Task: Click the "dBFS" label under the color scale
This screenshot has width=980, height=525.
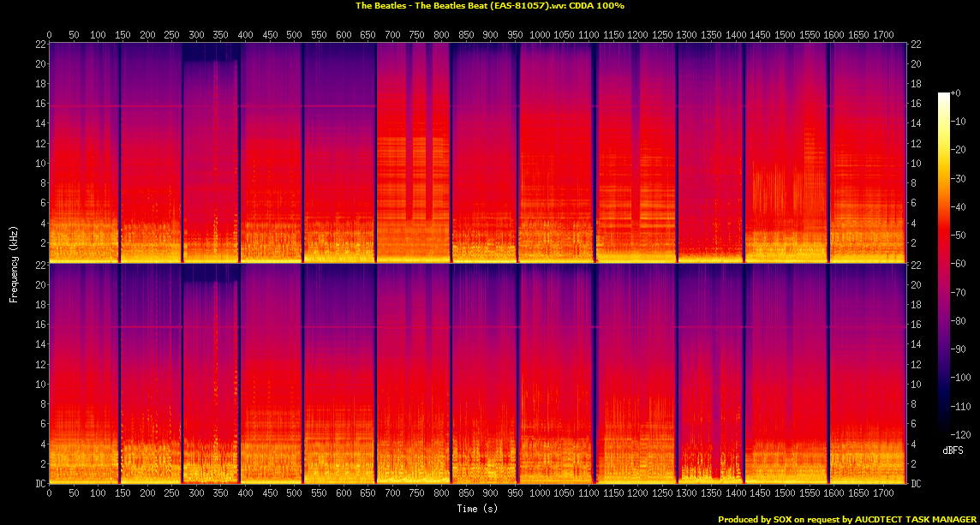Action: 953,449
